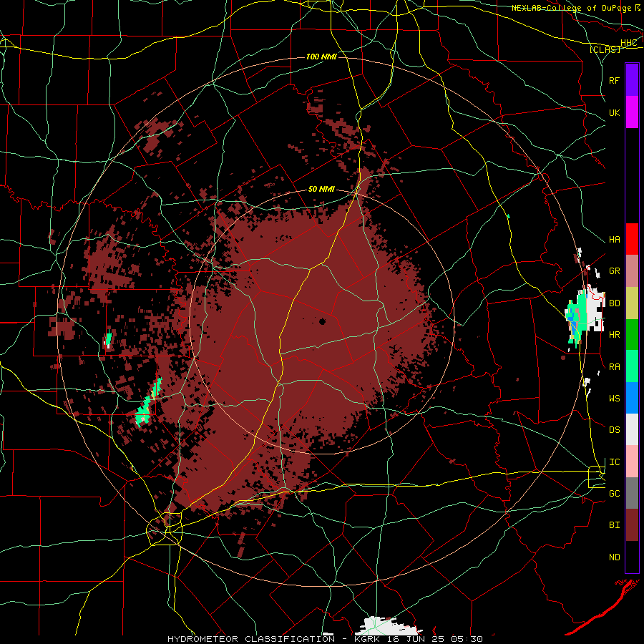Click the RA legend label
This screenshot has width=644, height=644.
[614, 367]
